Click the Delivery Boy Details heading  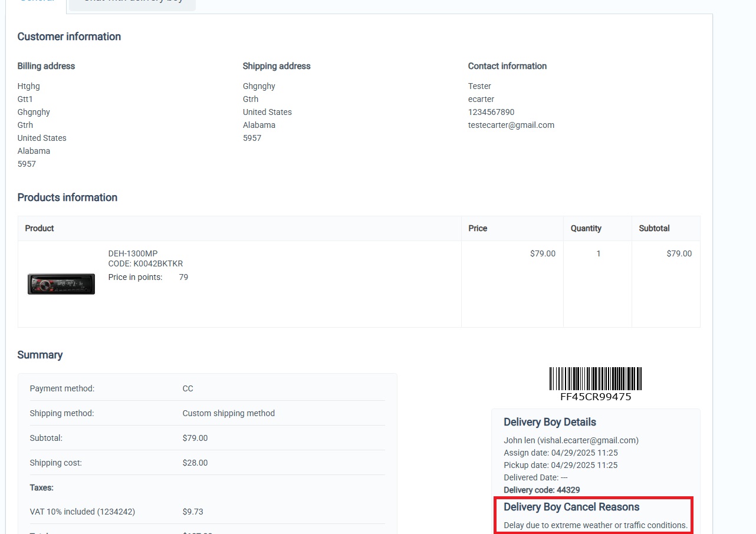(550, 422)
